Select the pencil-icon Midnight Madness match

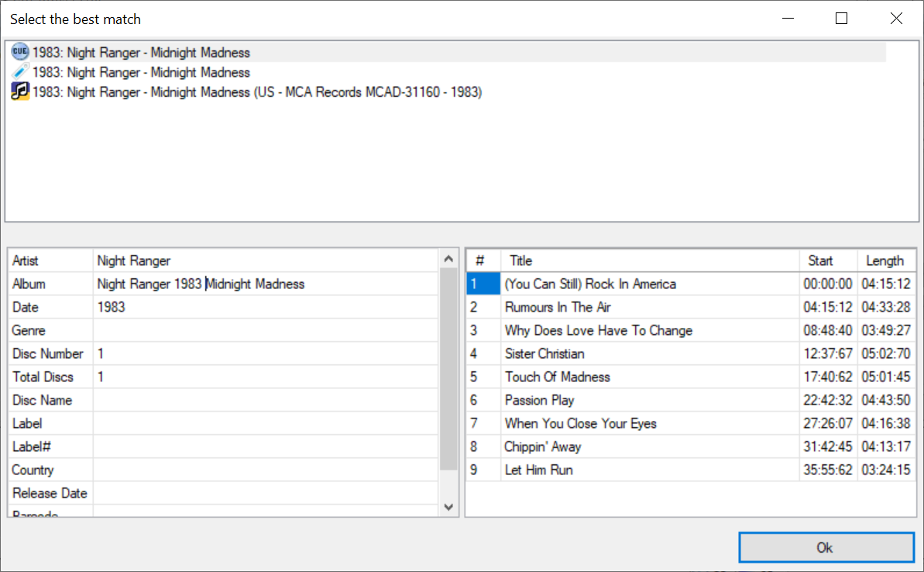pos(19,72)
